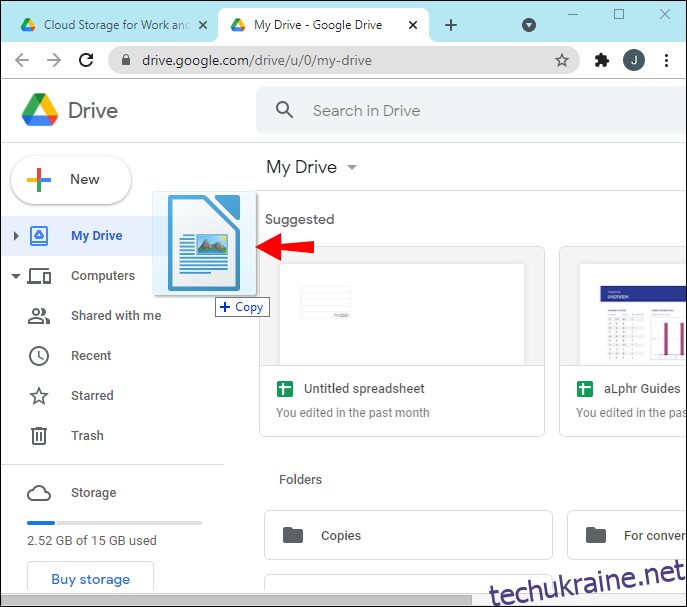Close the My Drive - Google Drive tab
Screen dimensions: 687x607
click(x=413, y=25)
